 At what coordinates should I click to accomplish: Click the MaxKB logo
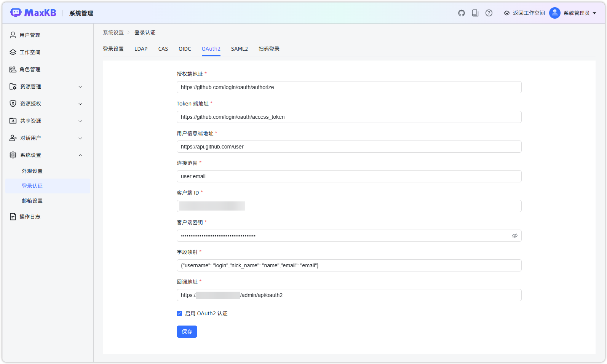click(x=33, y=13)
